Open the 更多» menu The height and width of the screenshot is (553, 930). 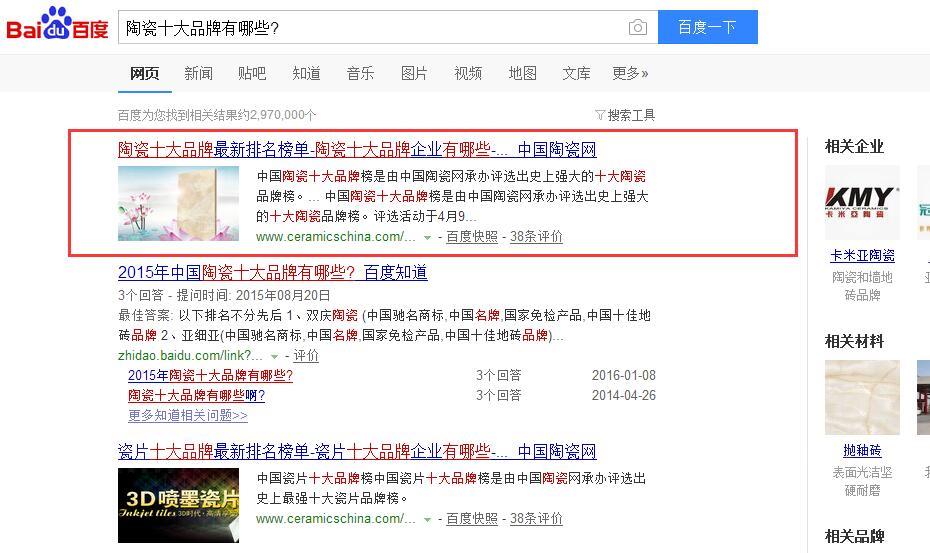(x=630, y=73)
